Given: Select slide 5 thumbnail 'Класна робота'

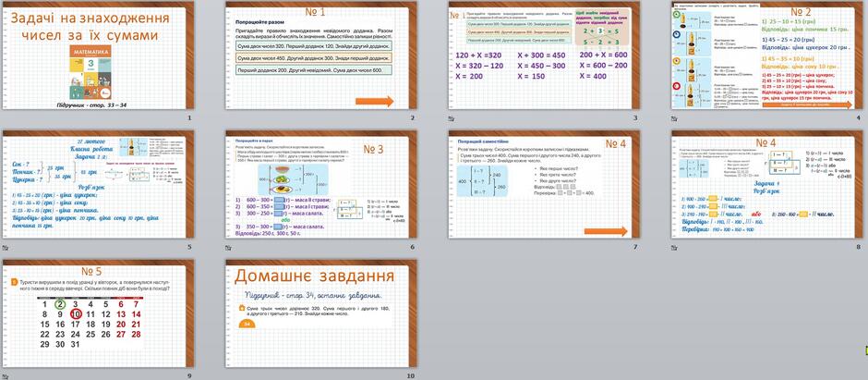Looking at the screenshot, I should click(98, 185).
